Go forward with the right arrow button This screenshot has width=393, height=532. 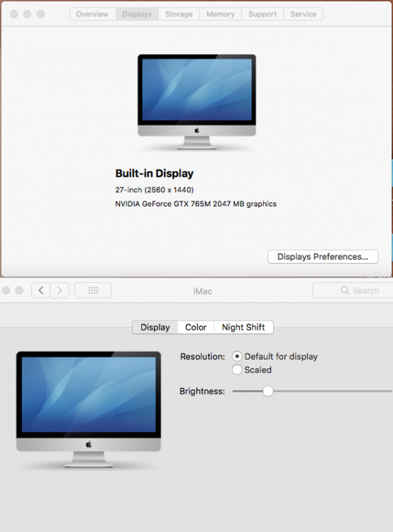60,290
